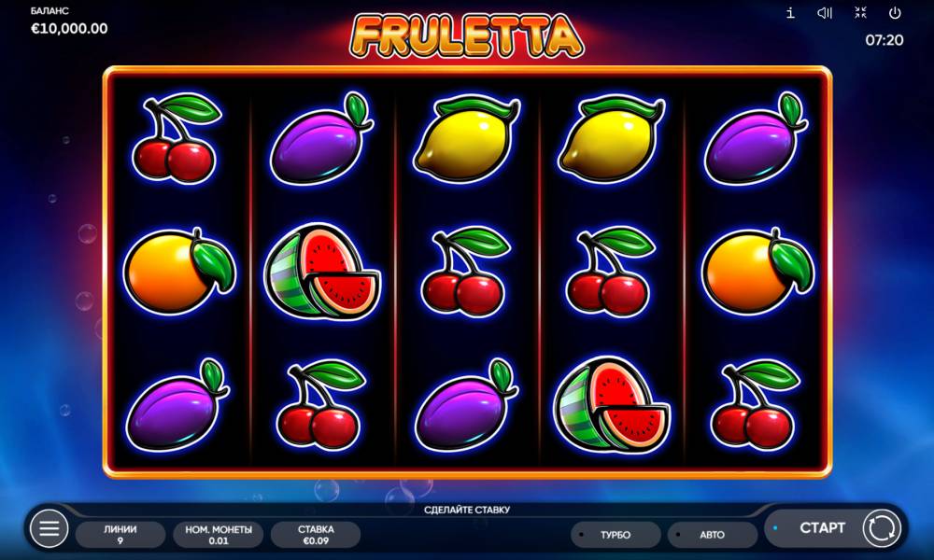The width and height of the screenshot is (934, 560).
Task: Click the top-left cherry symbol
Action: point(176,138)
